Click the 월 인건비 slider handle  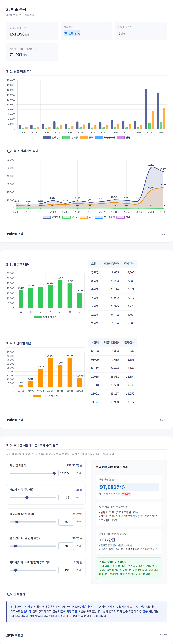pos(15,546)
